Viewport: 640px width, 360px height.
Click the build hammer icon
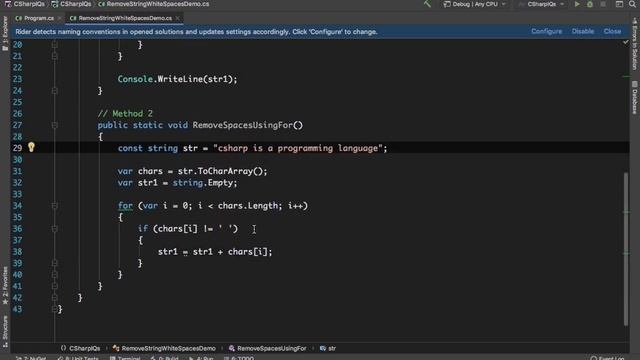point(427,4)
